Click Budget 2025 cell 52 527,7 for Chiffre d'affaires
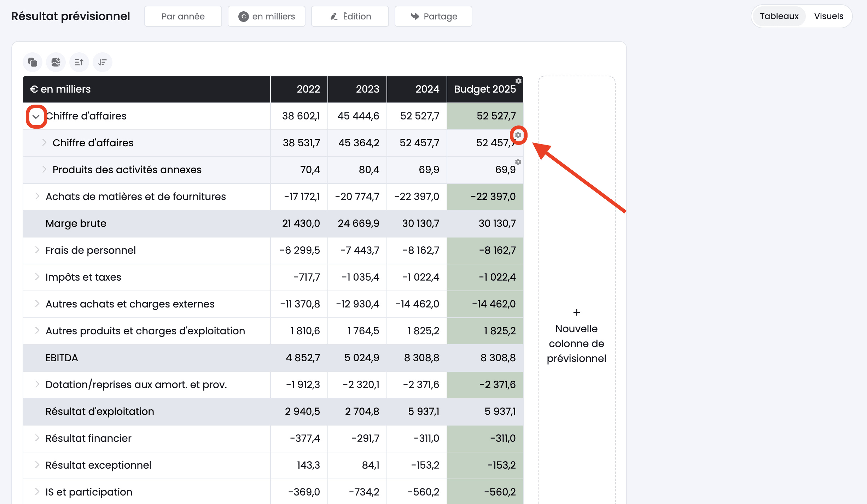The width and height of the screenshot is (867, 504). 485,116
